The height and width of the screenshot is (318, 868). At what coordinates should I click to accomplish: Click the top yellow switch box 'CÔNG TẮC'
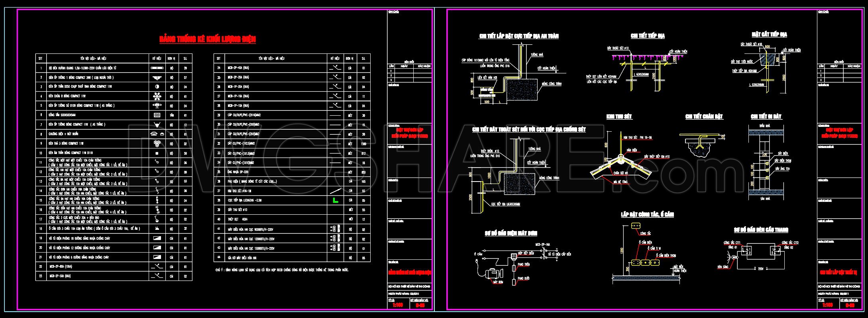[x=635, y=226]
